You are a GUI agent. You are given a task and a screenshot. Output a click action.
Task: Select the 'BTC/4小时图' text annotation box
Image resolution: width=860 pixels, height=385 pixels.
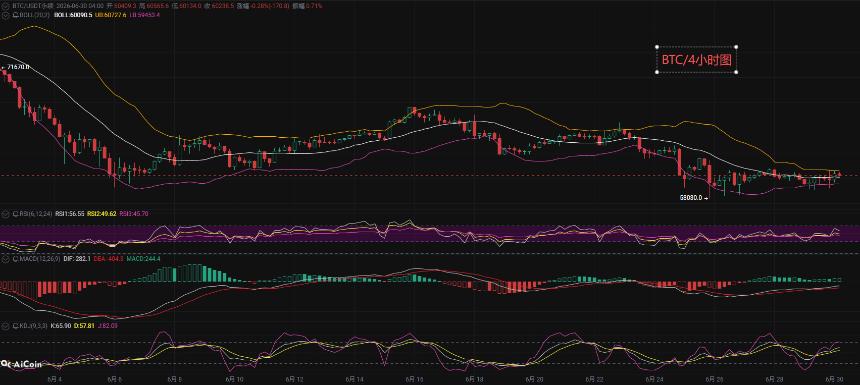pos(696,60)
